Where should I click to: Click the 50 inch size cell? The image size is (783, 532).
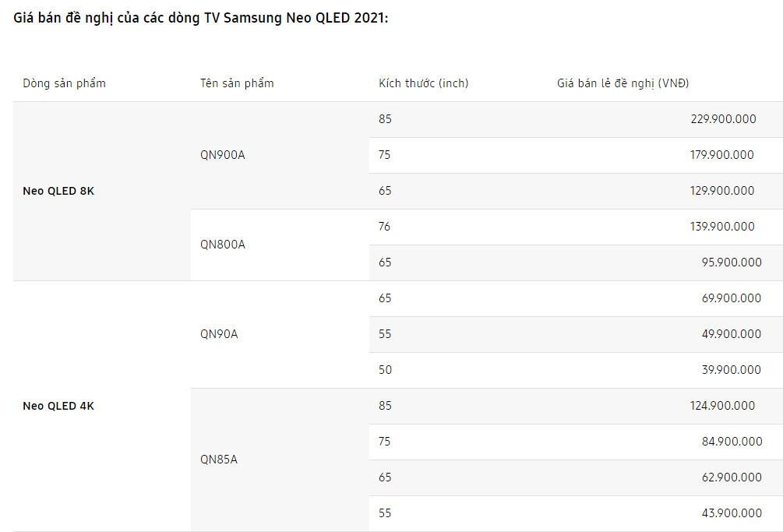pyautogui.click(x=385, y=370)
